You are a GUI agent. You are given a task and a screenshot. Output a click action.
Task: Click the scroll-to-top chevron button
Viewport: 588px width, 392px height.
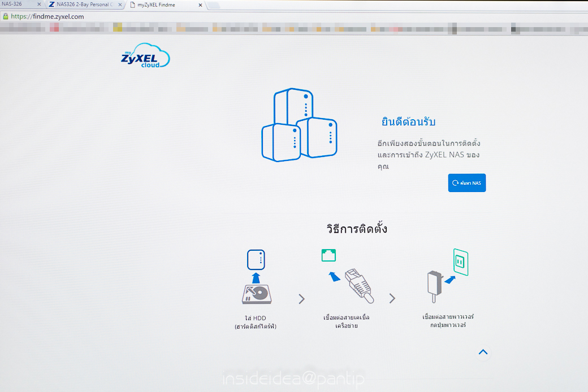(483, 352)
